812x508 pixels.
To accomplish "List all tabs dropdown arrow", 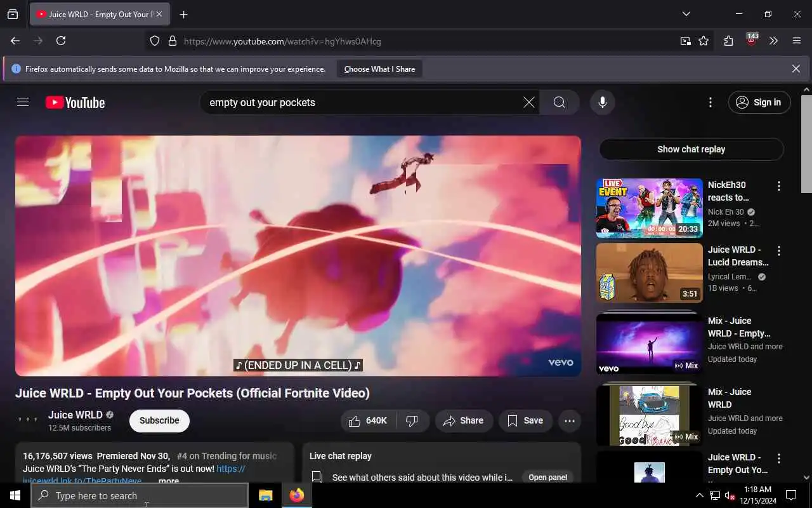I will (686, 14).
